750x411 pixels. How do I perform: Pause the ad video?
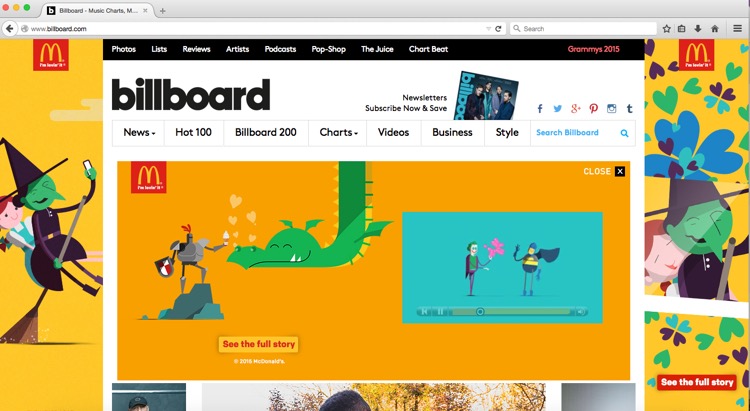[441, 311]
